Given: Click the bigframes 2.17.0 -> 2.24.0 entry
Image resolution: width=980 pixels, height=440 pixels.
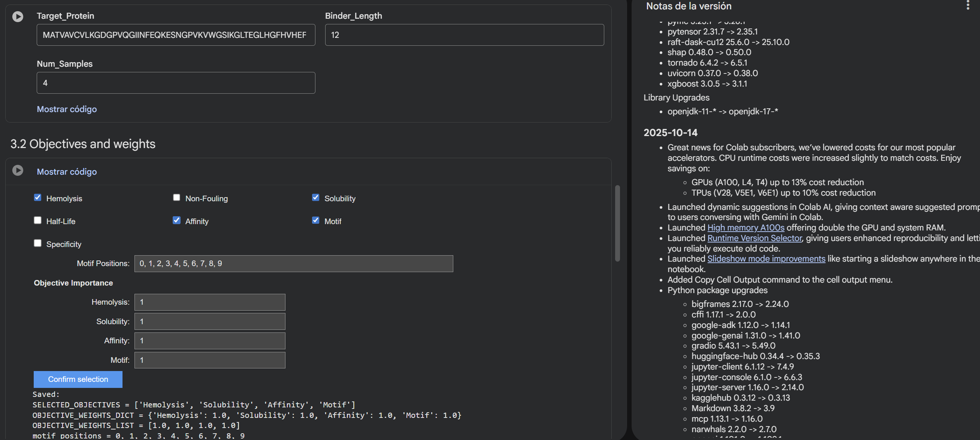Looking at the screenshot, I should point(740,304).
